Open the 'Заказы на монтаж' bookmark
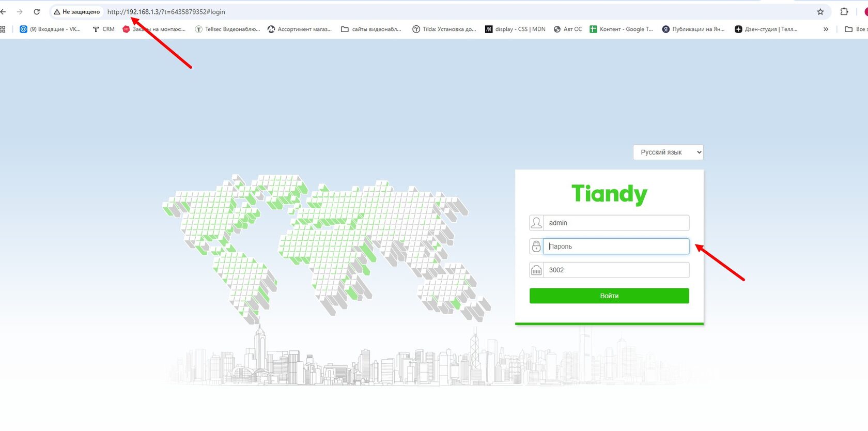This screenshot has width=868, height=431. [154, 29]
